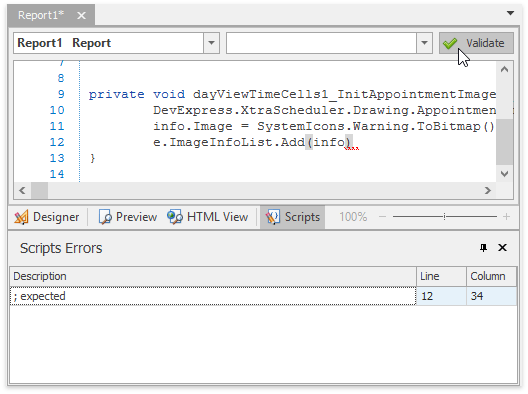Sort by the Column column header
The image size is (528, 394).
point(491,276)
